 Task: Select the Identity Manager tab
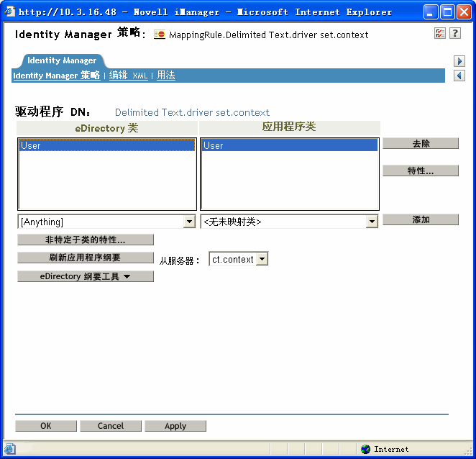[62, 60]
